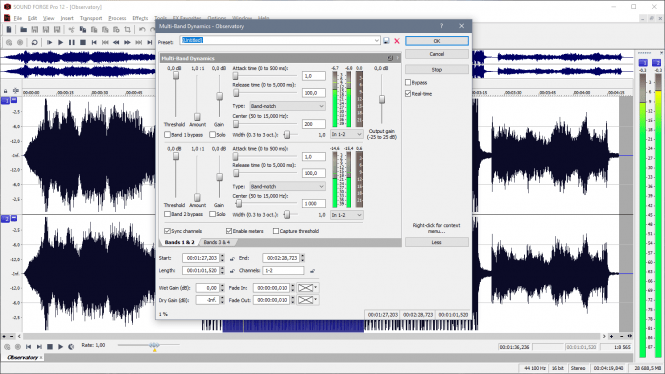The height and width of the screenshot is (374, 665).
Task: Open a file with the folder icon
Action: click(x=23, y=30)
